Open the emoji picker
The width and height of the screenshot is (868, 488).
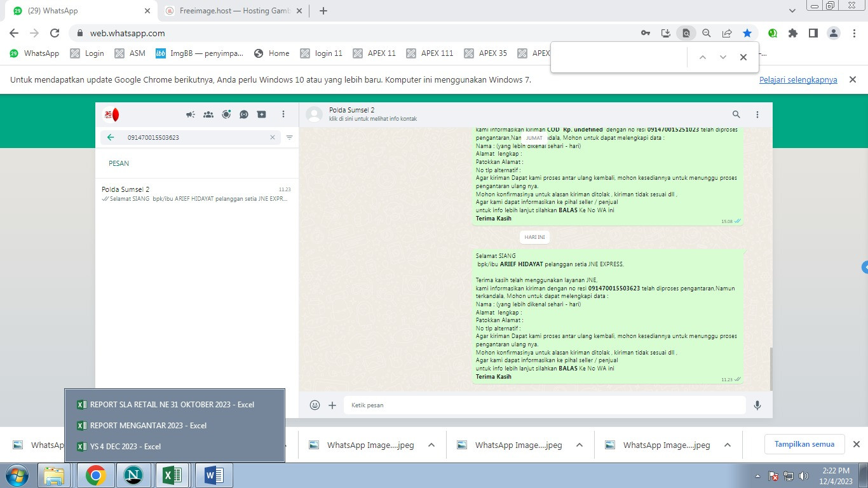[x=315, y=405]
